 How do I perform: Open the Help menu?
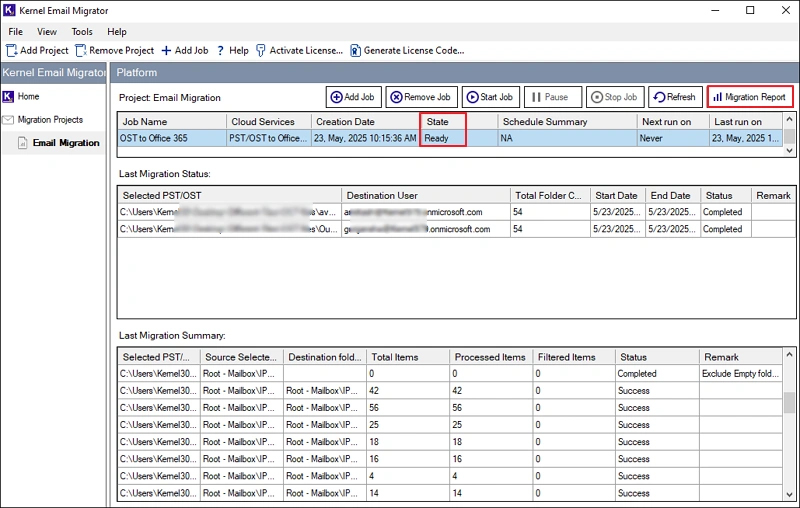[116, 32]
